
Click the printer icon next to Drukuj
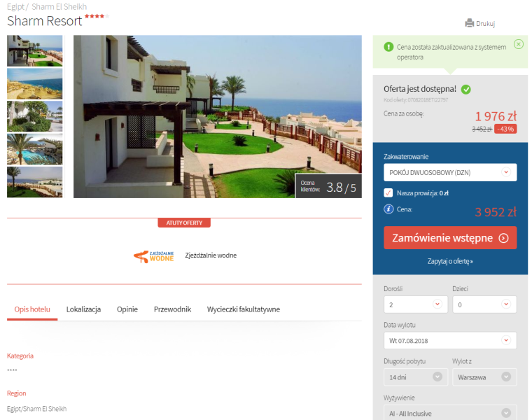tap(469, 23)
